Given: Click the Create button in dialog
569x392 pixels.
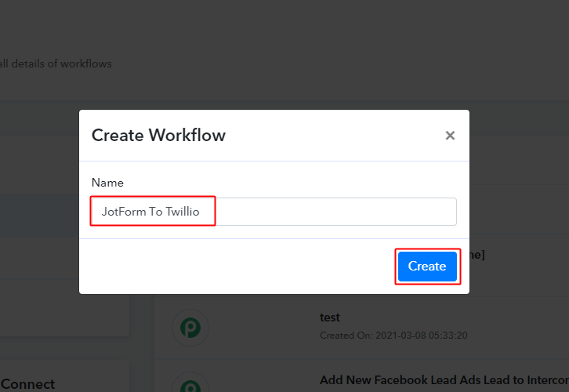Looking at the screenshot, I should [427, 267].
